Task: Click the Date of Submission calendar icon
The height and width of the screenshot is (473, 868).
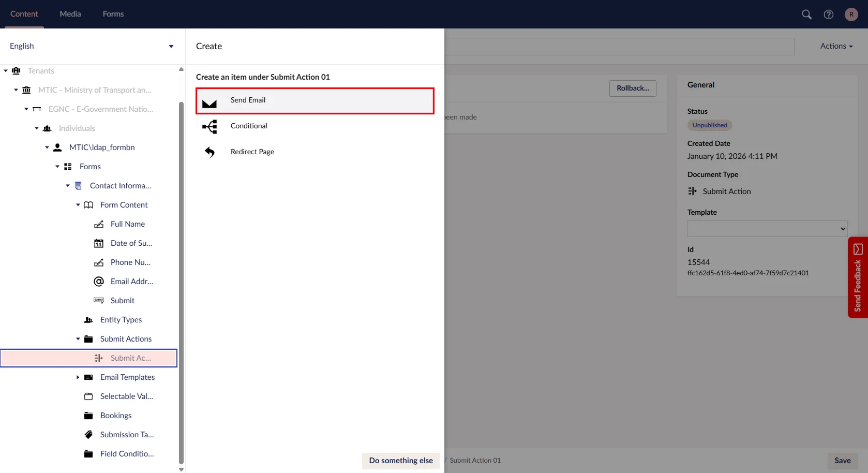Action: tap(99, 243)
